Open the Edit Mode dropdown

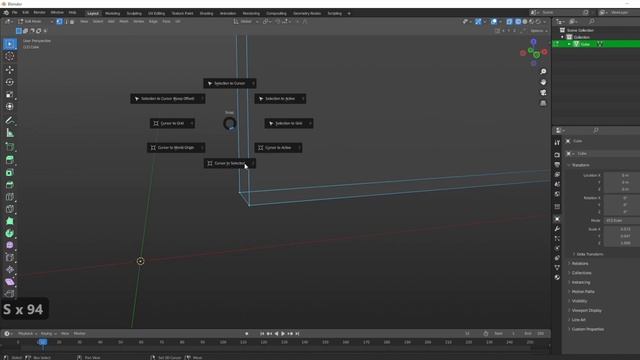pyautogui.click(x=36, y=21)
